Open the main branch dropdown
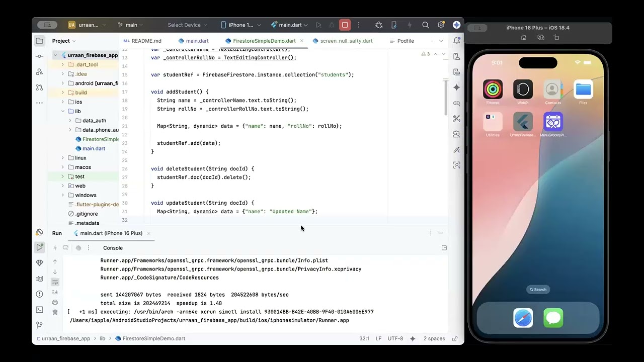The image size is (644, 362). coord(130,25)
